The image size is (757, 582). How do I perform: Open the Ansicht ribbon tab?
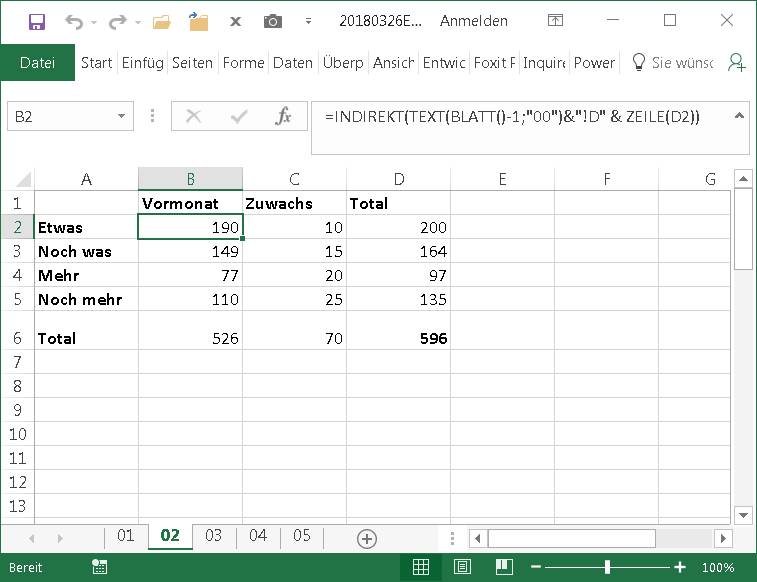coord(393,63)
